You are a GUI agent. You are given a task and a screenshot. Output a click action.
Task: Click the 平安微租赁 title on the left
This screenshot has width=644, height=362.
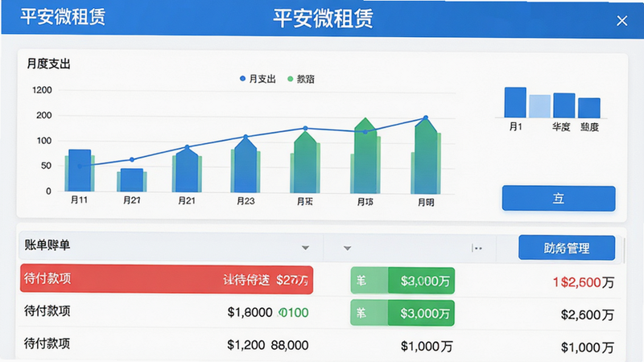pos(63,17)
